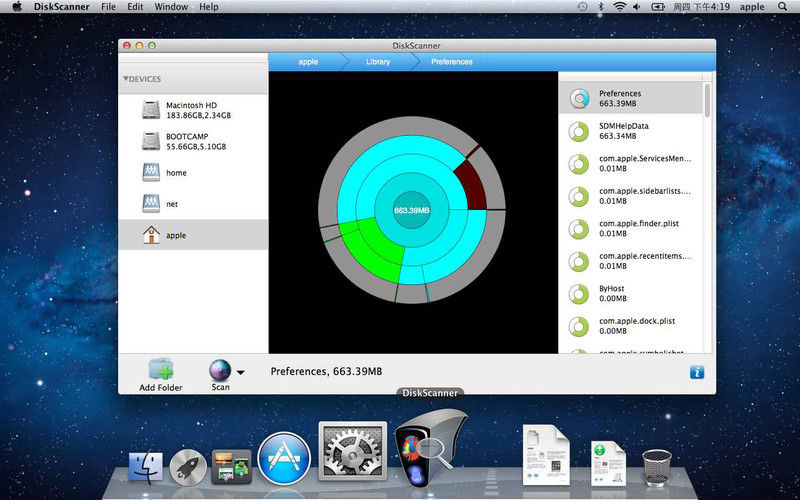This screenshot has width=800, height=500.
Task: Click the Scan globe icon
Action: coord(220,370)
